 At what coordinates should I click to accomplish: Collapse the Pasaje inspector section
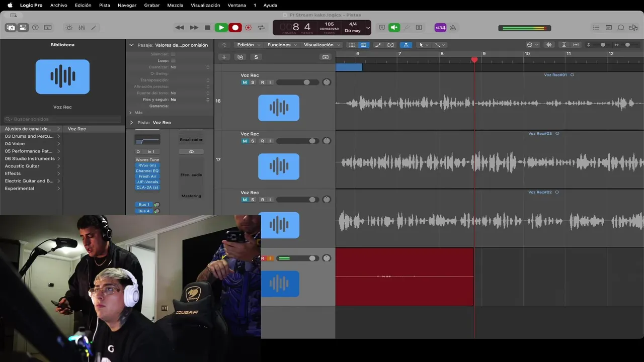click(x=131, y=45)
